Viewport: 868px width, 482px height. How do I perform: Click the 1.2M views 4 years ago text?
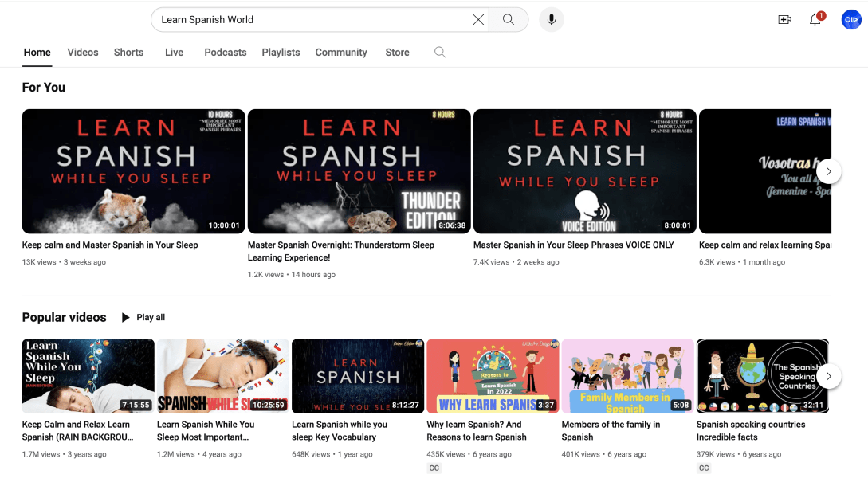(198, 454)
